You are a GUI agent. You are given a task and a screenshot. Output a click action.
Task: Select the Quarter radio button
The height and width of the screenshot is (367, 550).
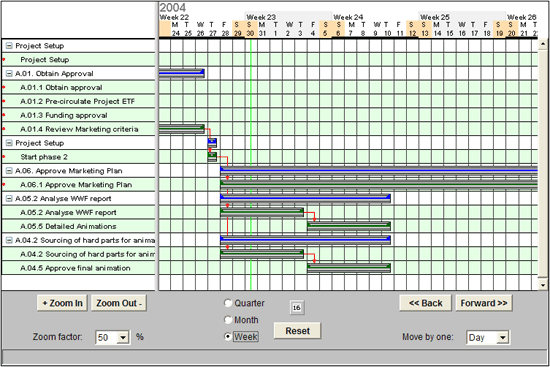[x=228, y=303]
